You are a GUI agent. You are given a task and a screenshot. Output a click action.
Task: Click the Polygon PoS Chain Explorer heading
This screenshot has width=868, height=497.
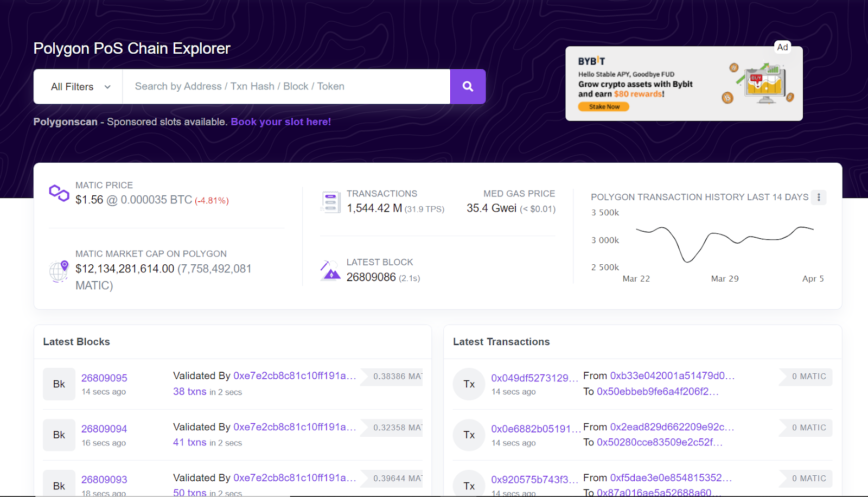(x=132, y=48)
